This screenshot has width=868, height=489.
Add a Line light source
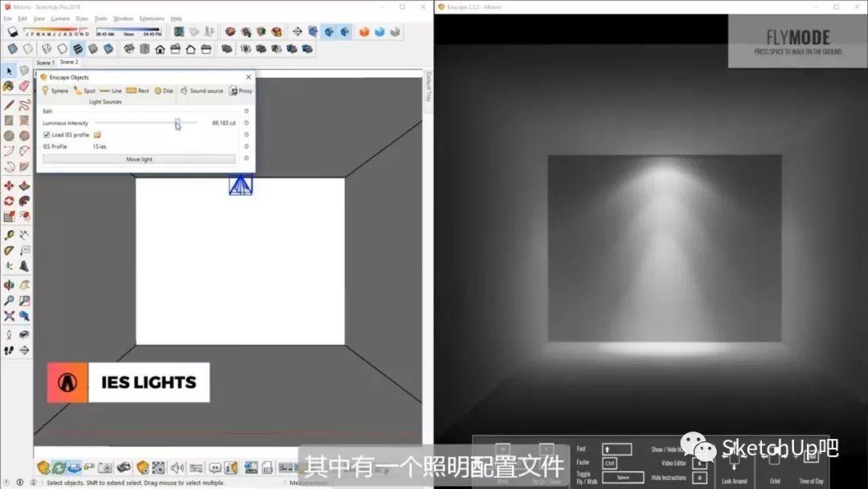(x=111, y=91)
